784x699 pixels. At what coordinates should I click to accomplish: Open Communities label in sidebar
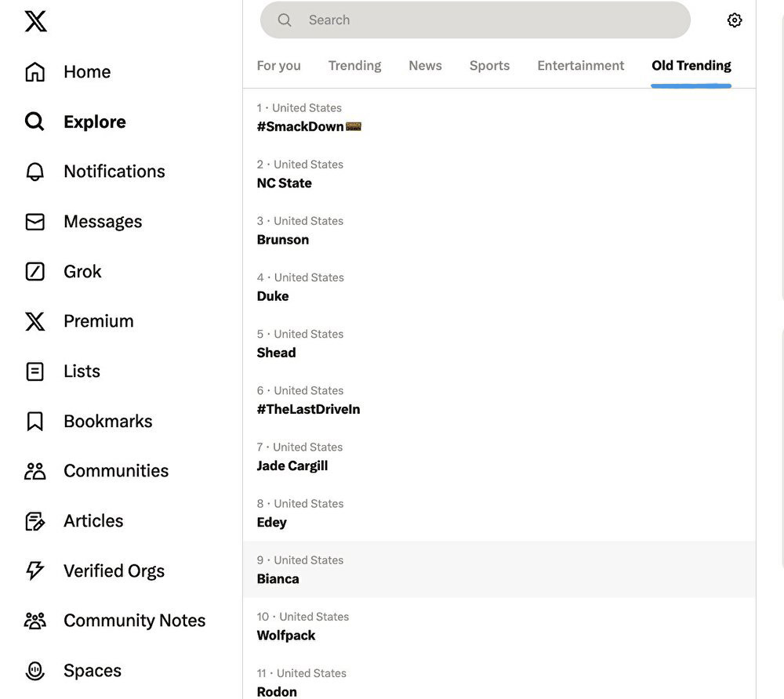pyautogui.click(x=116, y=471)
